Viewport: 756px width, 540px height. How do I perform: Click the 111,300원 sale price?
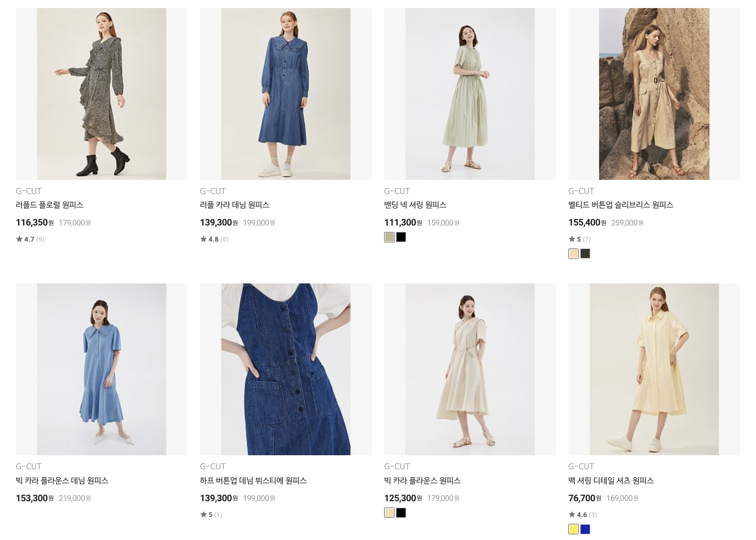403,222
